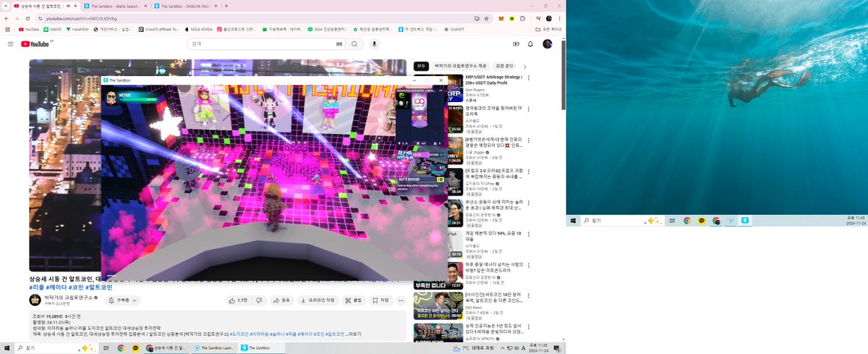Screen dimensions: 868x354
Task: Open 박작가의 크립토연구소 channel avatar
Action: click(35, 300)
